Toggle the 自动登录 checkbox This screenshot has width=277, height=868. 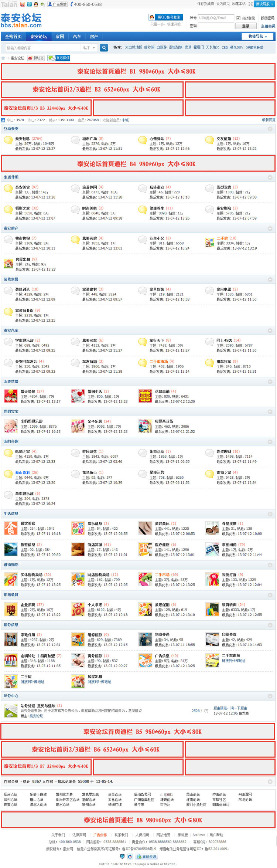[238, 18]
